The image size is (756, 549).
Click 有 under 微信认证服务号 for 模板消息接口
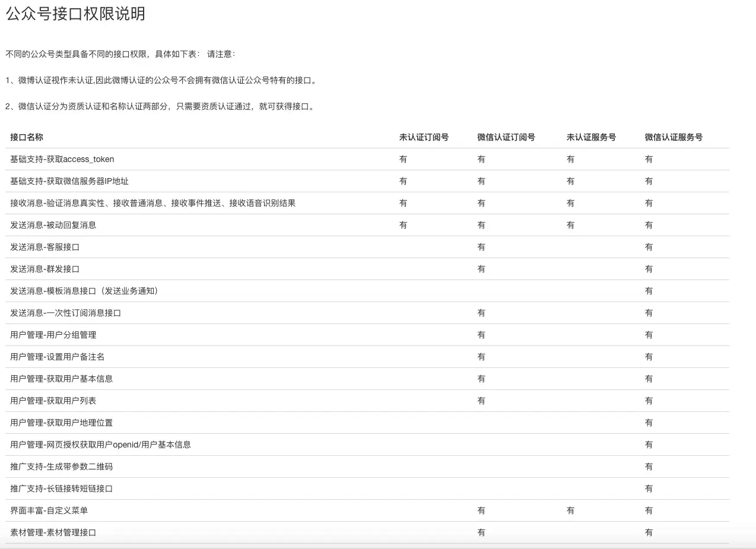click(649, 291)
